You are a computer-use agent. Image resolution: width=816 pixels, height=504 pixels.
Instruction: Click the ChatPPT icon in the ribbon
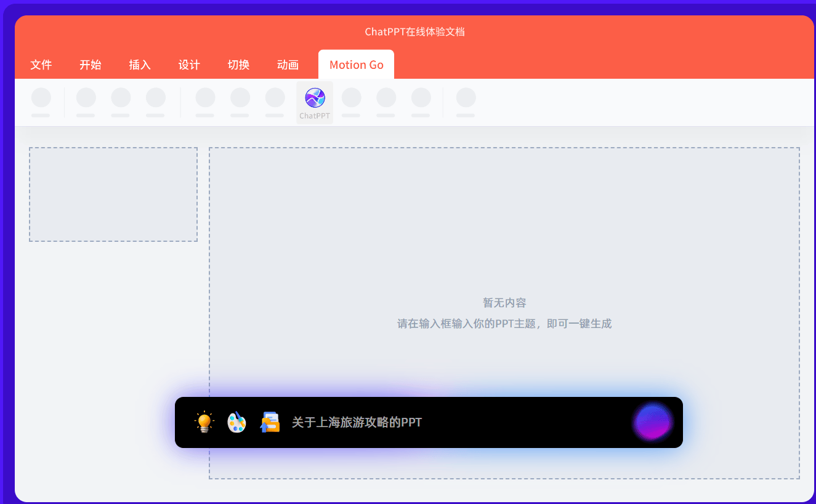tap(315, 98)
